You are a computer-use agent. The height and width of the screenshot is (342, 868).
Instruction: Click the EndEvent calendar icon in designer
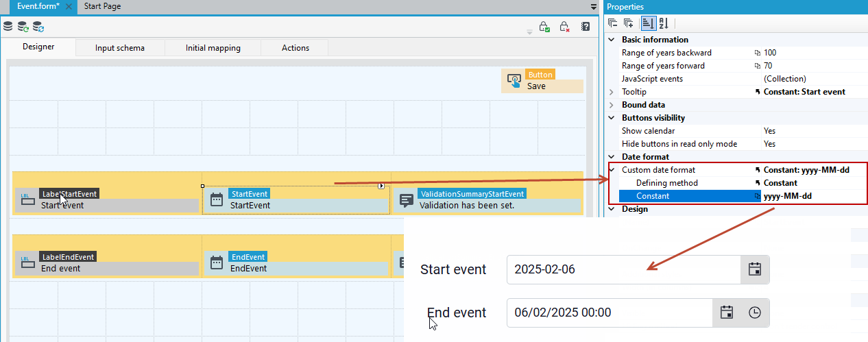click(217, 263)
